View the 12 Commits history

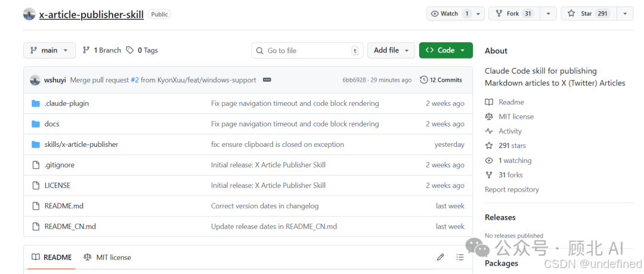click(441, 80)
